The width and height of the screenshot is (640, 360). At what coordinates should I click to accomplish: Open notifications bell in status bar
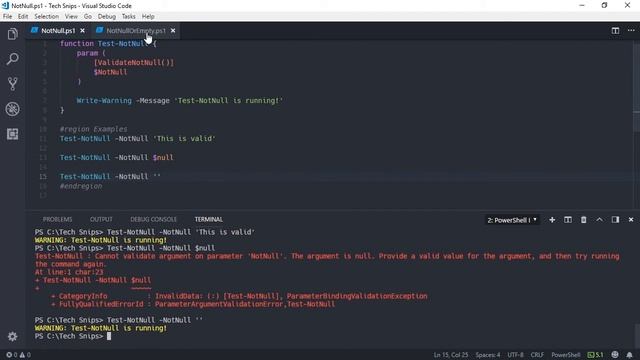[629, 355]
